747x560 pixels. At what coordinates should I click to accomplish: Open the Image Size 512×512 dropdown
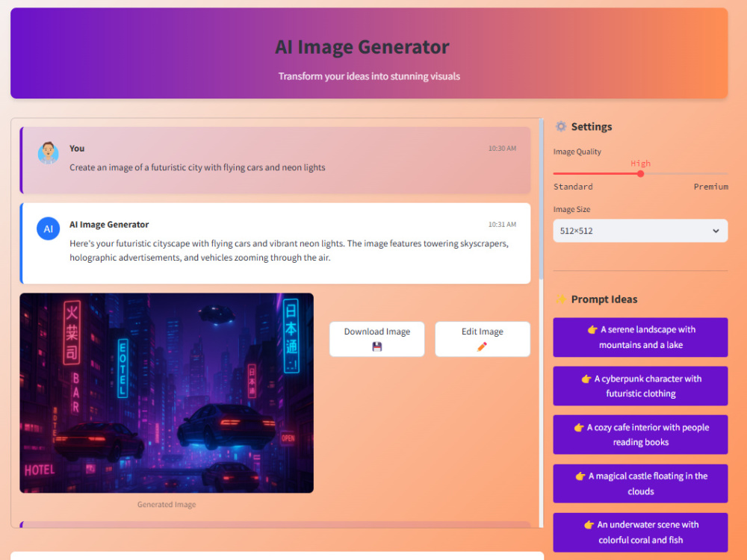pos(640,231)
